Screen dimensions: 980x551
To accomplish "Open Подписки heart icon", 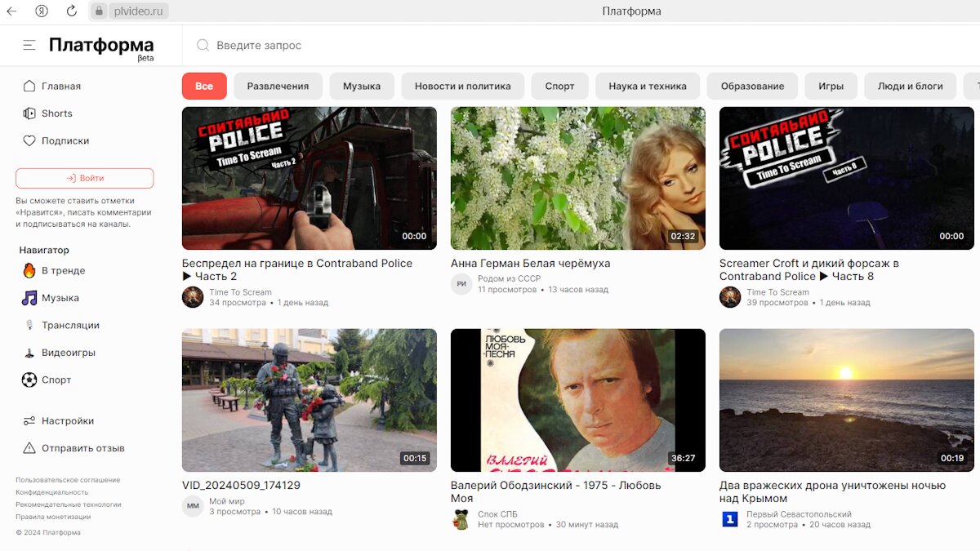I will (x=29, y=140).
